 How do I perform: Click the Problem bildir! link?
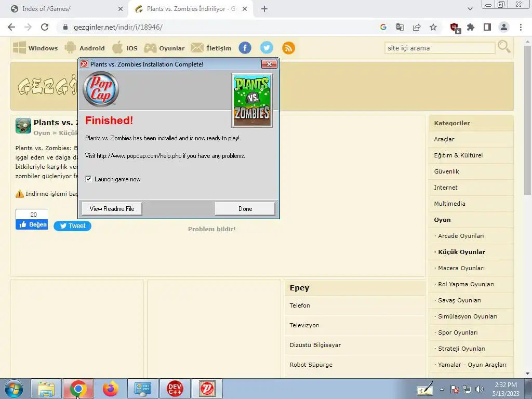tap(212, 229)
